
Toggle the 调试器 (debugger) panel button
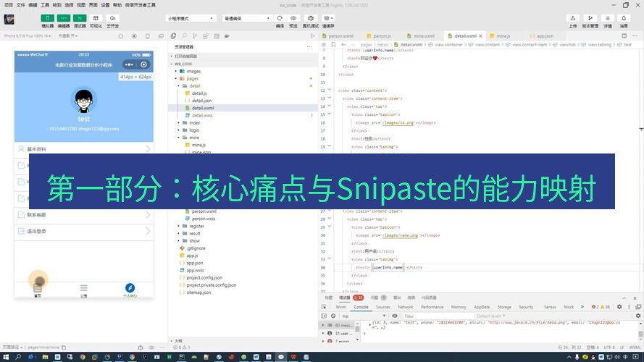(x=80, y=18)
